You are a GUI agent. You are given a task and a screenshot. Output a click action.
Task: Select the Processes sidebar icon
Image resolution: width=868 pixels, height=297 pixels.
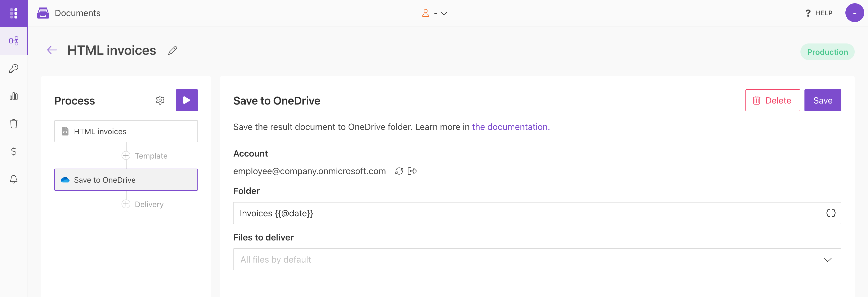tap(14, 41)
